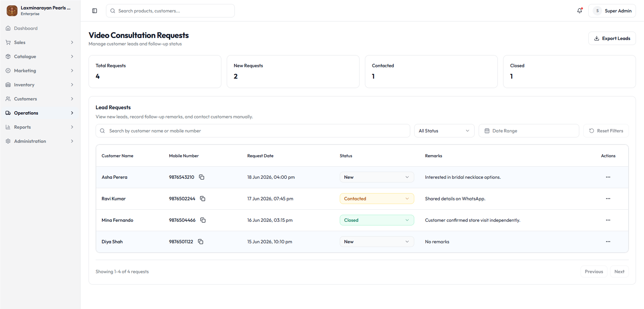Expand the Customers menu

tap(40, 99)
